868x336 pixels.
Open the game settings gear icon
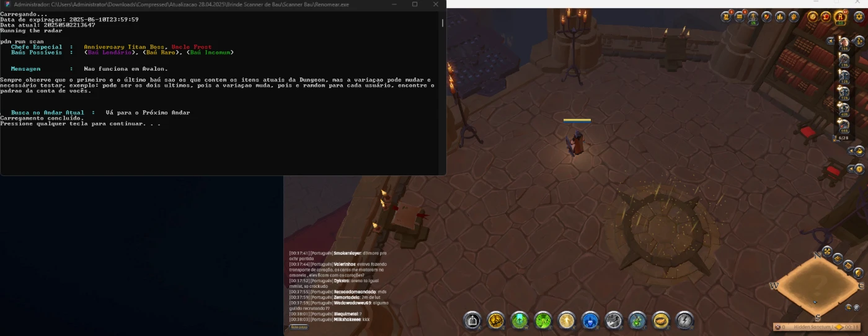(859, 17)
